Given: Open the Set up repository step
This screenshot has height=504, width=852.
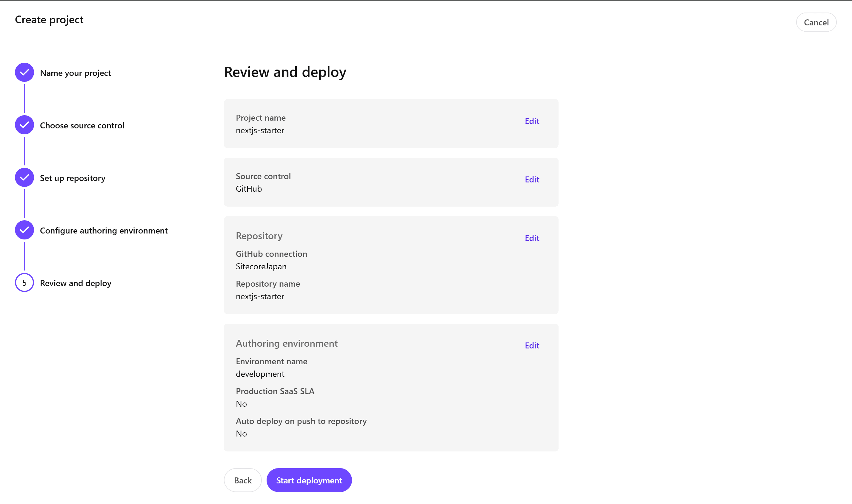Looking at the screenshot, I should (73, 178).
